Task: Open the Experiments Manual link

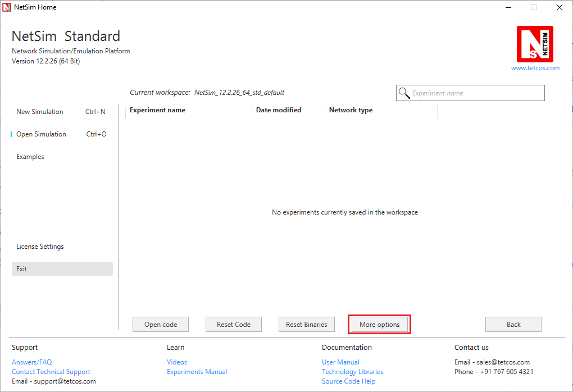Action: tap(197, 372)
